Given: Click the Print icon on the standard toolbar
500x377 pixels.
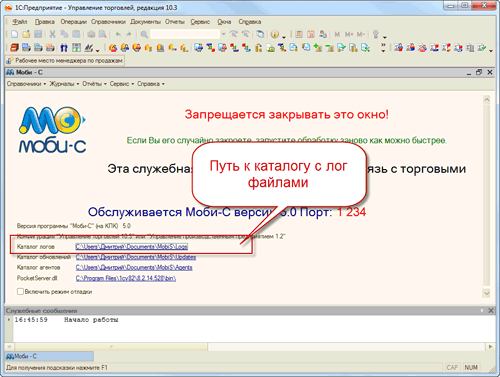Looking at the screenshot, I should [91, 34].
